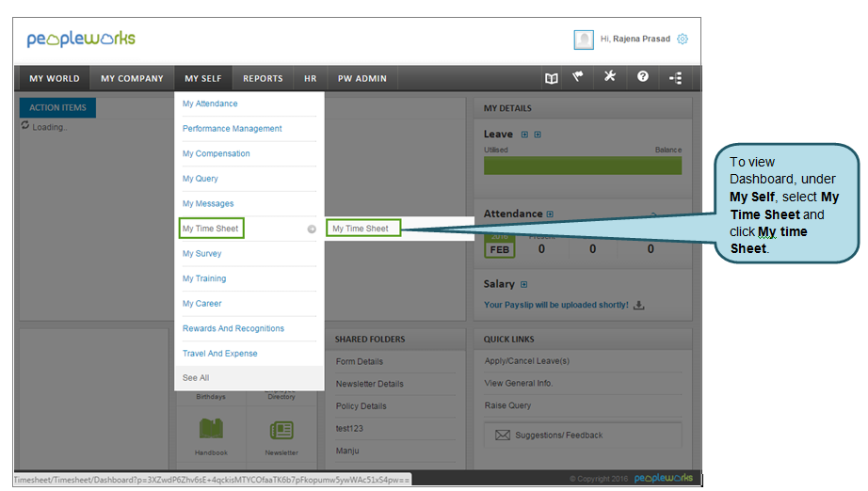Click the Suggestions/ Feedback button
The height and width of the screenshot is (491, 868).
point(583,436)
